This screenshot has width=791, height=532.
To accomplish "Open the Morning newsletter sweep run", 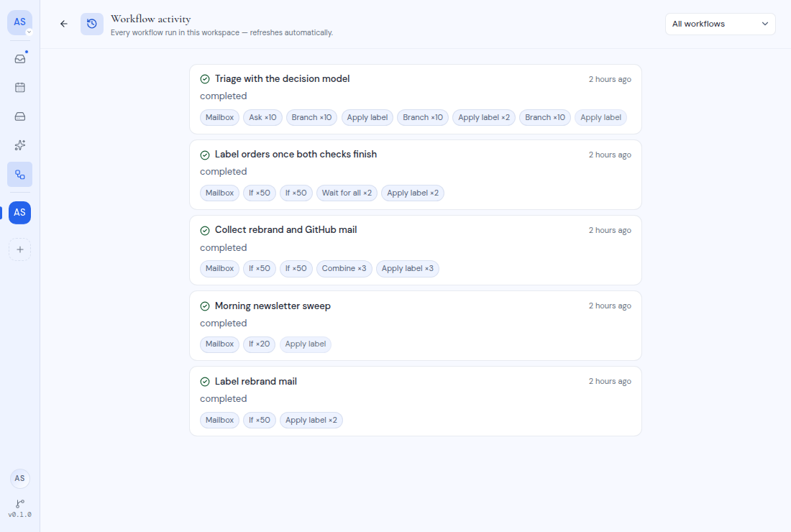I will (x=415, y=326).
